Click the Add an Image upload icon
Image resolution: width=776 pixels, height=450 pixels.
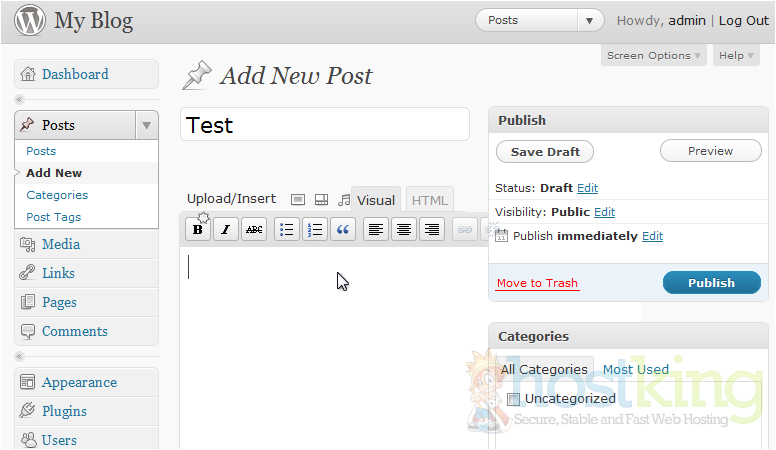click(298, 200)
